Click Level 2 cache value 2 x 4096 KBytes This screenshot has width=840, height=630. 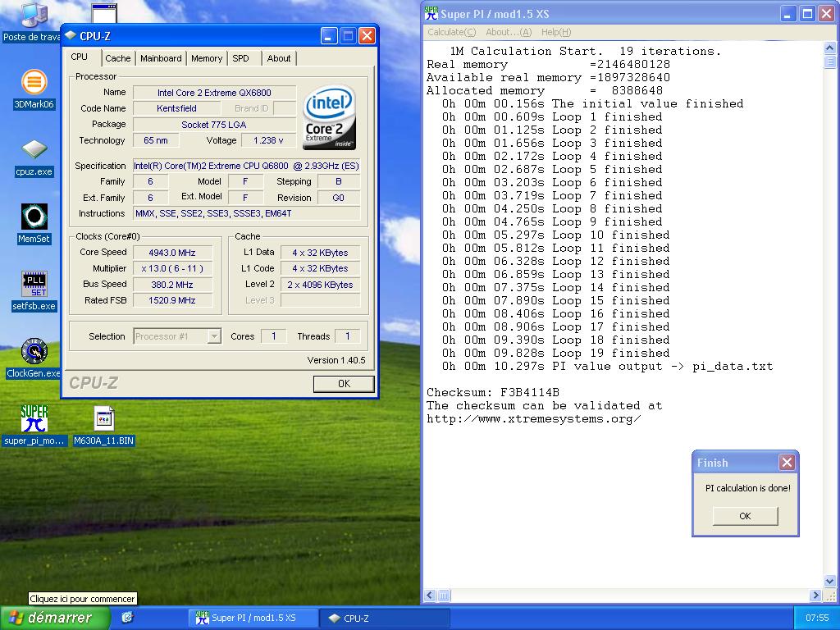click(x=320, y=285)
